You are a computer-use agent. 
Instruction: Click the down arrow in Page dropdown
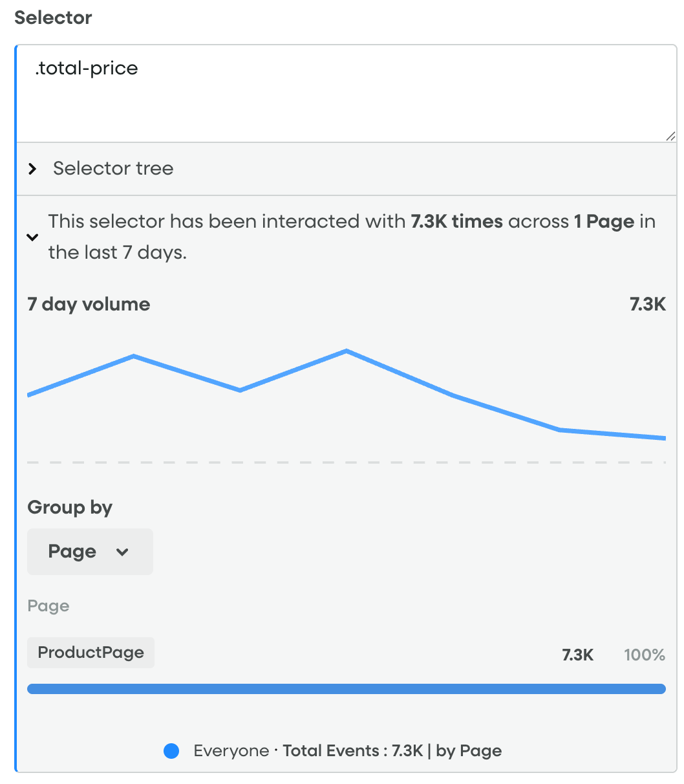click(122, 552)
